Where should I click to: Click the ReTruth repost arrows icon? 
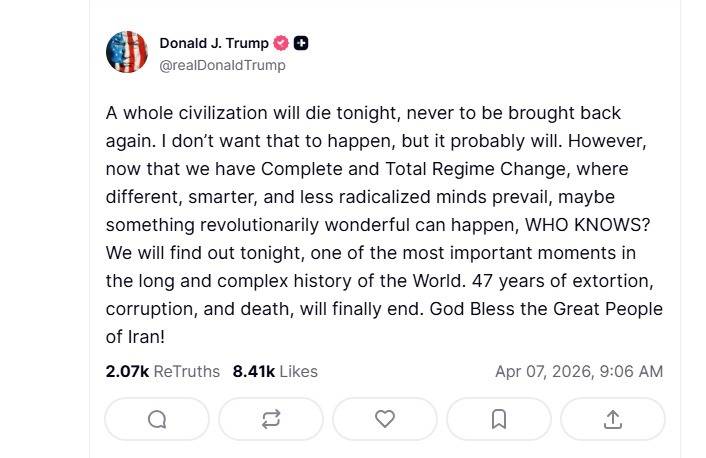tap(271, 420)
